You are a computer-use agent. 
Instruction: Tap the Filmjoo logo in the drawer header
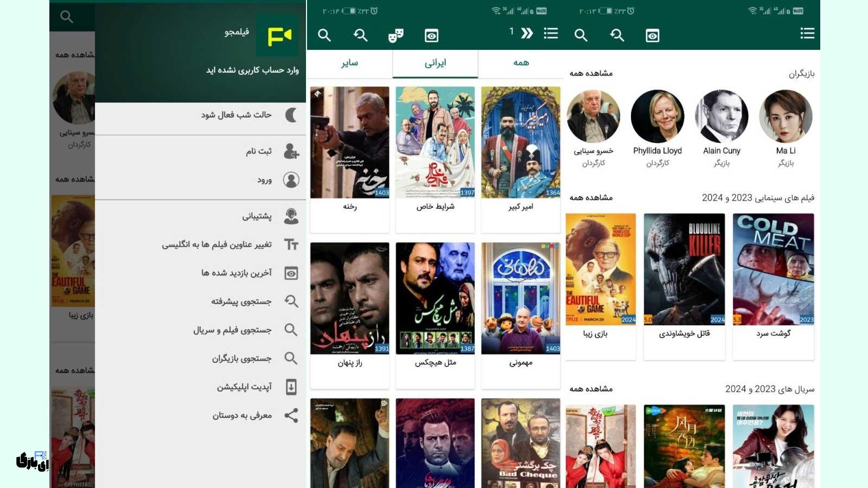pos(277,35)
